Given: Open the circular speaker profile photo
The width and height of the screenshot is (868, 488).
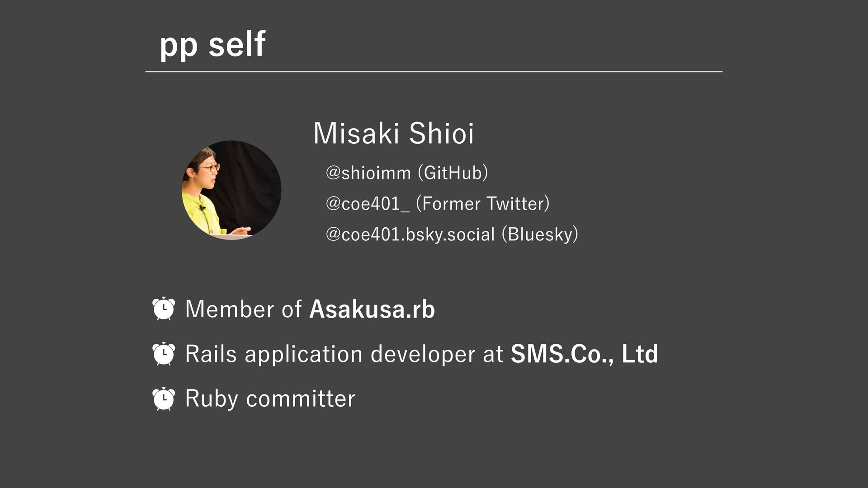Looking at the screenshot, I should coord(231,190).
